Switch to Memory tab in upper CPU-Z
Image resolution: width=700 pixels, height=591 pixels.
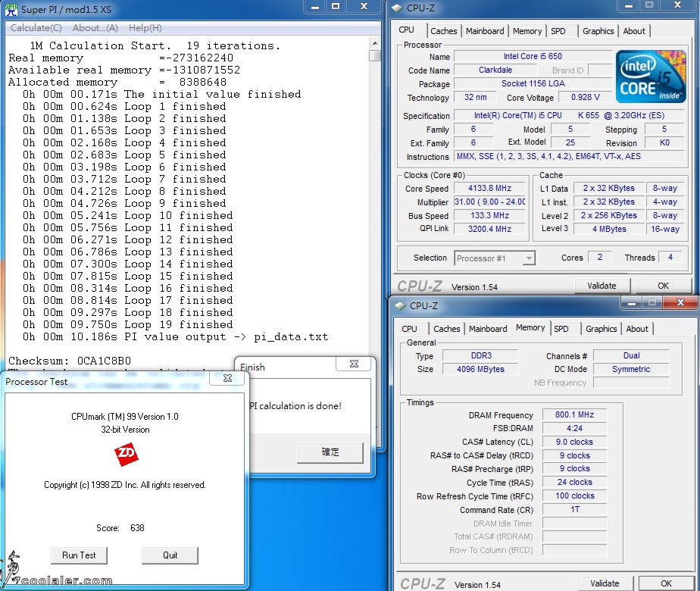pyautogui.click(x=527, y=31)
